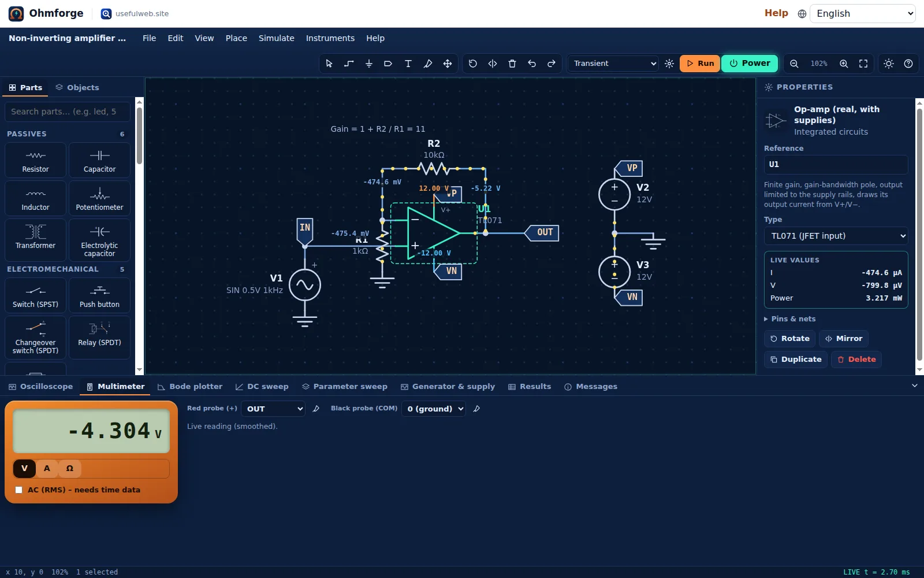The image size is (924, 578).
Task: Undo last action
Action: pyautogui.click(x=531, y=64)
